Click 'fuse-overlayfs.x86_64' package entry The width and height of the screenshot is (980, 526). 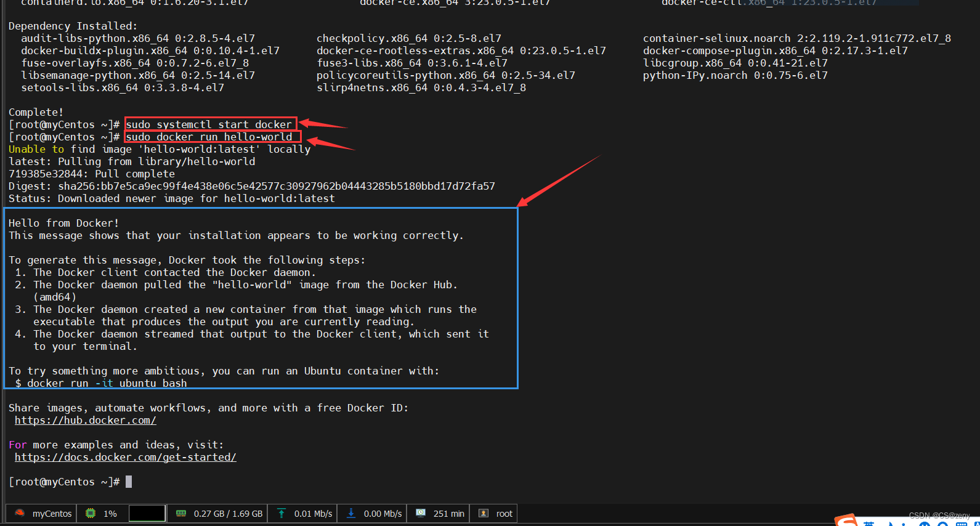[135, 63]
